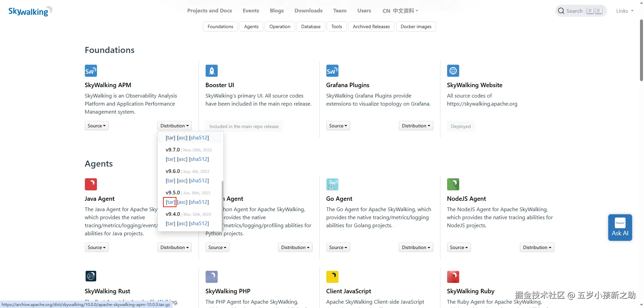This screenshot has width=644, height=308.
Task: Open the v9.5.0 sha512 checksum
Action: (x=199, y=202)
